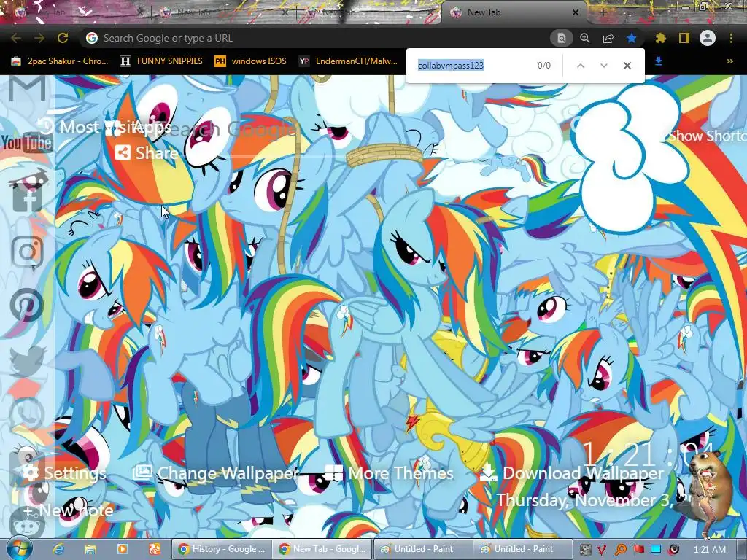Launch Internet Explorer from taskbar
This screenshot has width=747, height=560.
pyautogui.click(x=58, y=550)
